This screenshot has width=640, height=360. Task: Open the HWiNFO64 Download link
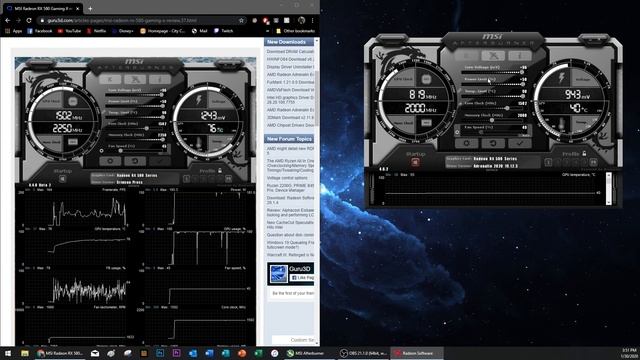(x=290, y=60)
